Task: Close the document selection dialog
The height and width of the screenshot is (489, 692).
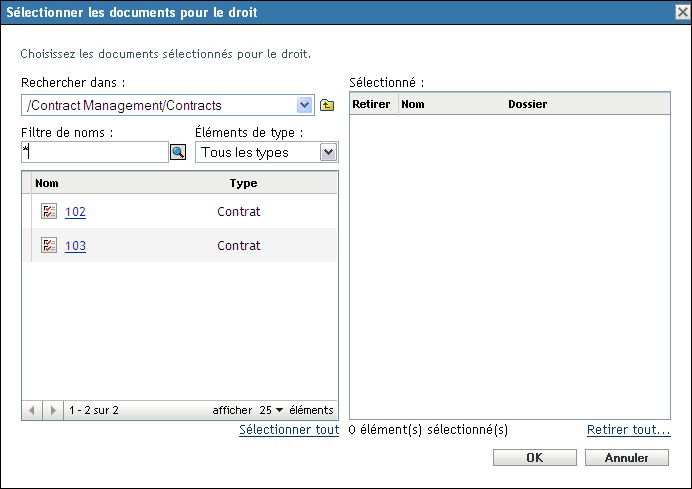Action: (681, 12)
